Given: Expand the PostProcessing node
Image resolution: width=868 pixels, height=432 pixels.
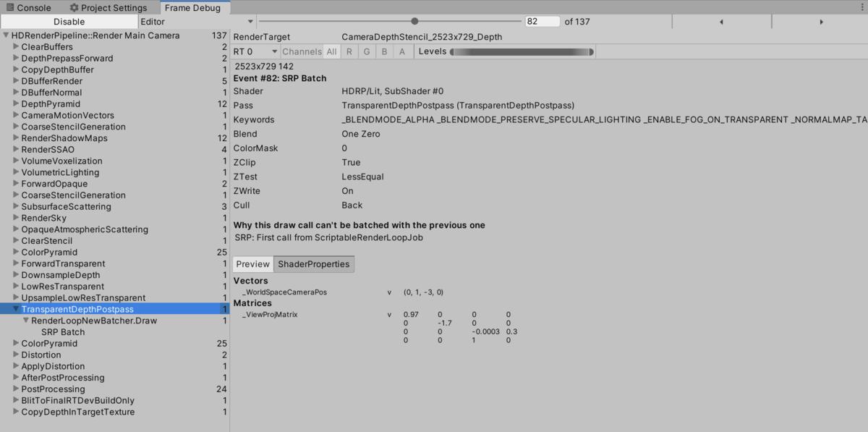Looking at the screenshot, I should [x=16, y=389].
